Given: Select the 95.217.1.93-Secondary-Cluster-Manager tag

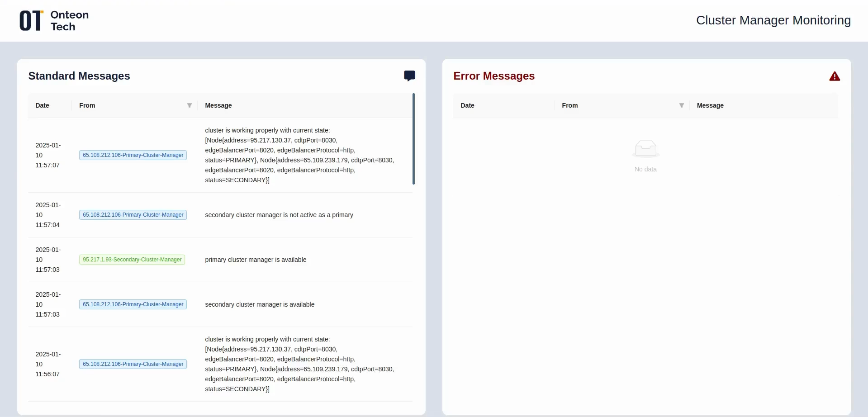Looking at the screenshot, I should click(132, 260).
